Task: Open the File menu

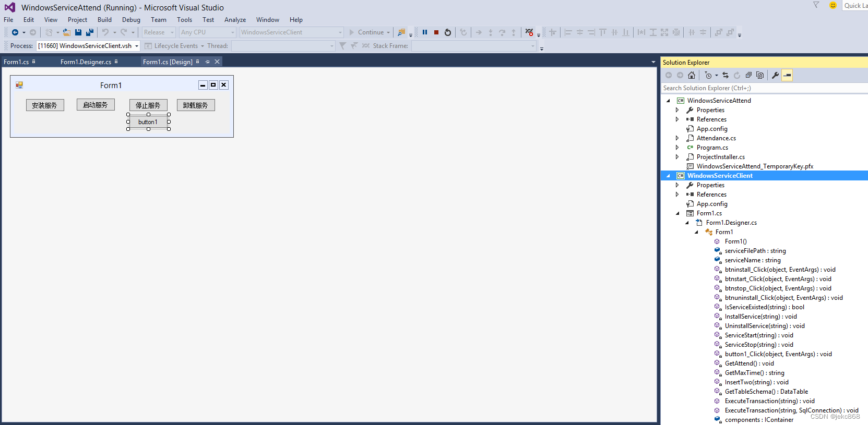Action: pos(8,20)
